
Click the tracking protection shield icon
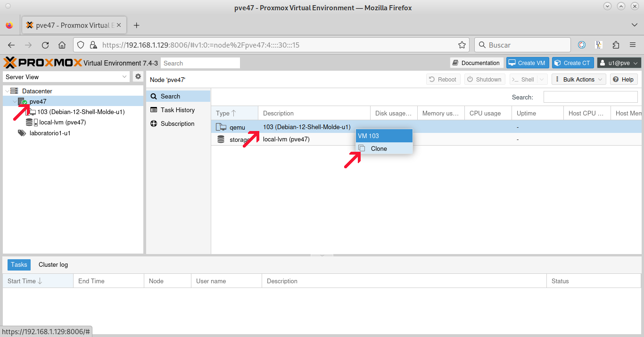point(81,45)
